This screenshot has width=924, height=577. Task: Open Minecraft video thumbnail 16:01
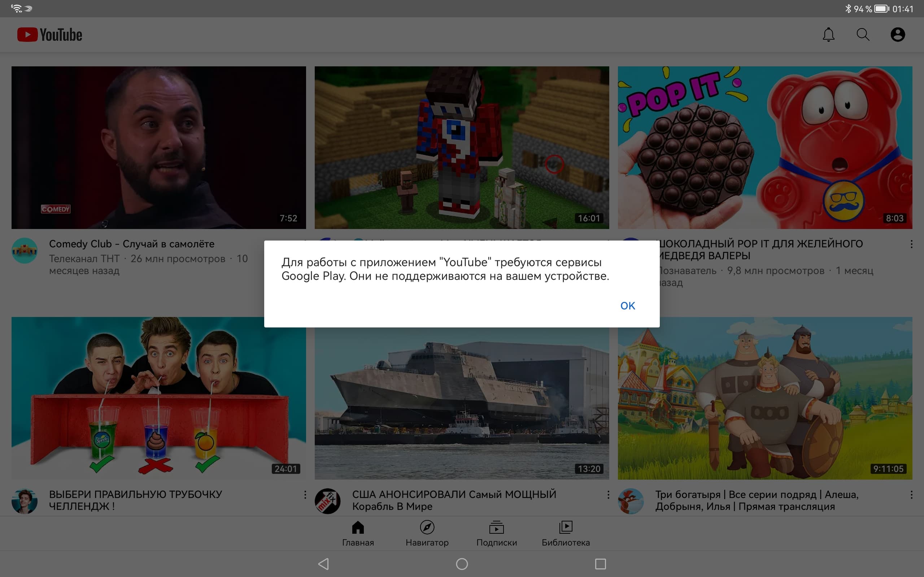click(x=462, y=147)
